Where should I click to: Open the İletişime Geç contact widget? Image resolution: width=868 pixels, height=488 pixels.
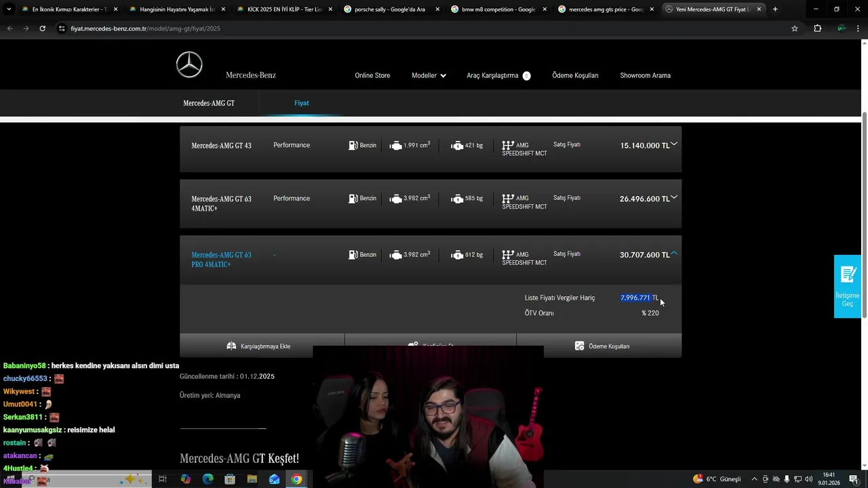tap(848, 286)
